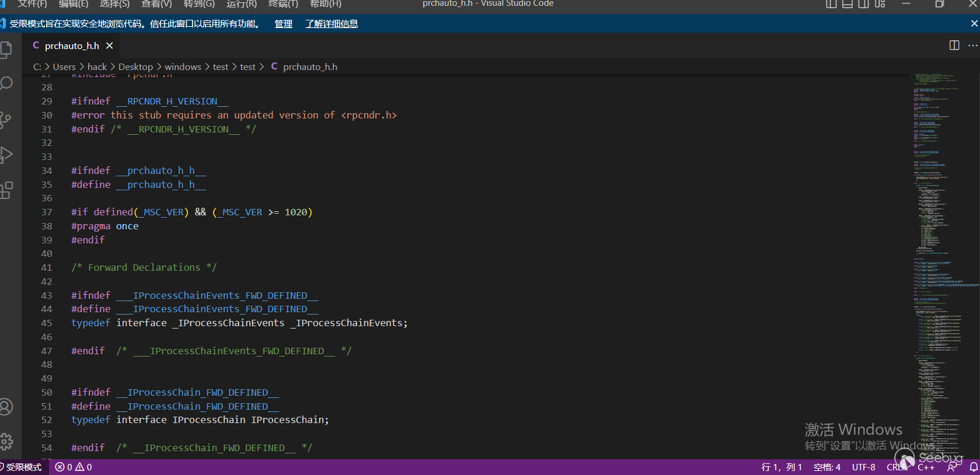This screenshot has width=980, height=475.
Task: Click the 管理 link in banner
Action: click(283, 24)
